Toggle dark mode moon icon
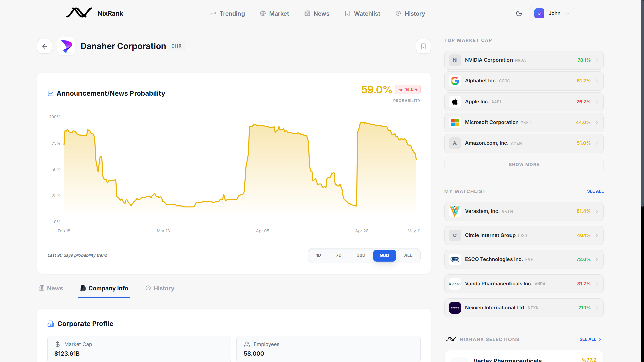Screen dimensions: 644x362 click(519, 13)
